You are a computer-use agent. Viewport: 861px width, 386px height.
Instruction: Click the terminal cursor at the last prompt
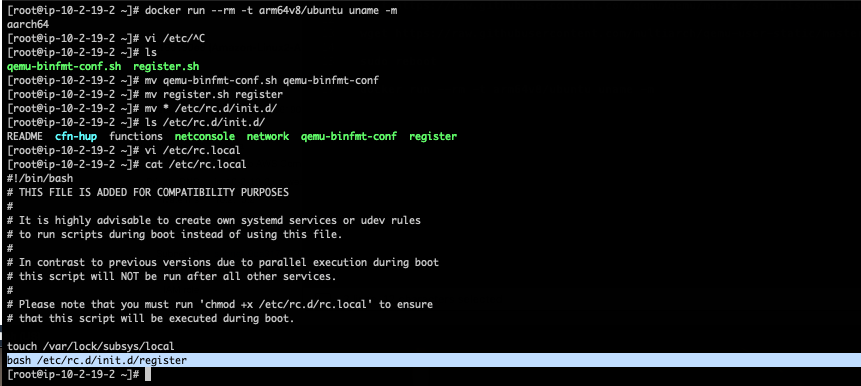pyautogui.click(x=147, y=374)
